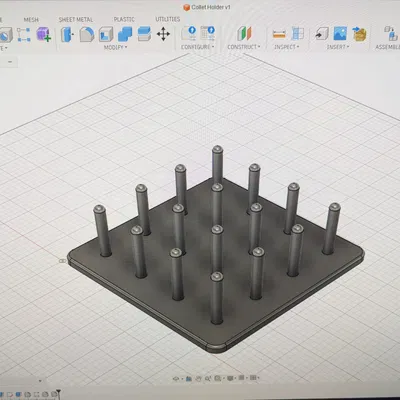Expand the CONFIGURE dropdown menu
Image resolution: width=400 pixels, height=400 pixels.
[198, 47]
